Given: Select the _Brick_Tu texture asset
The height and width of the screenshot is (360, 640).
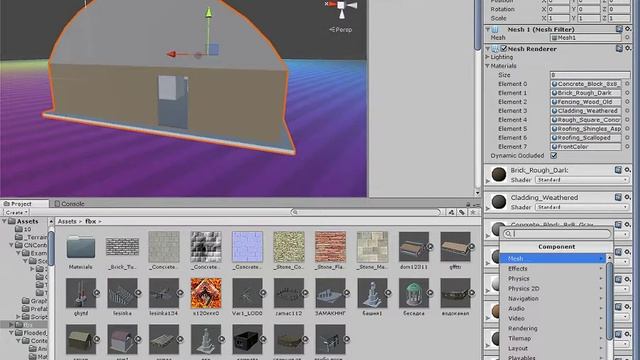Looking at the screenshot, I should point(122,247).
